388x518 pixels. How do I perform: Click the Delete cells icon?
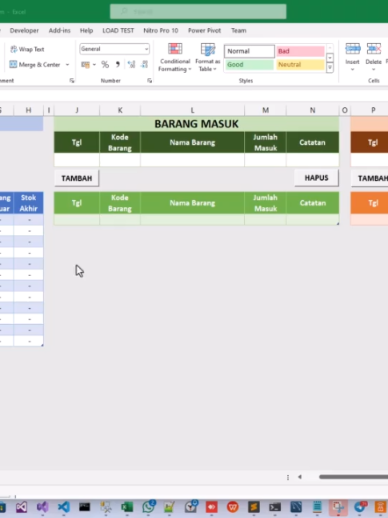374,49
